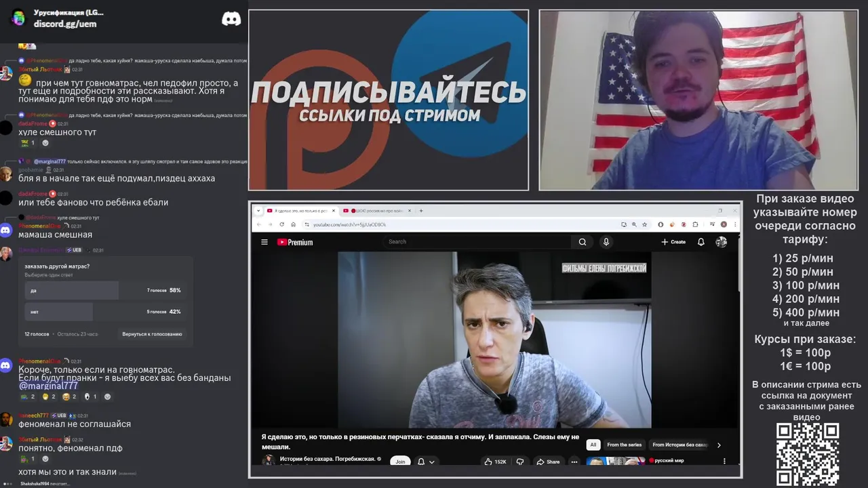Open channel avatar of Истории без сахара
Image resolution: width=868 pixels, height=488 pixels.
click(x=269, y=460)
